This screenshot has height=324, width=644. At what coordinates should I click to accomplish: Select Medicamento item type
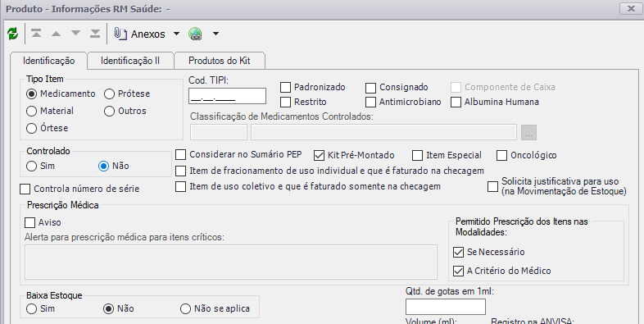[32, 94]
